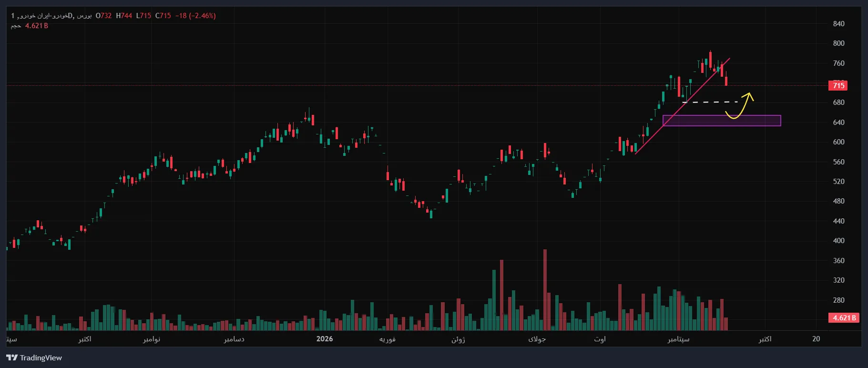Click the 760 price axis label
868x368 pixels.
pyautogui.click(x=838, y=63)
